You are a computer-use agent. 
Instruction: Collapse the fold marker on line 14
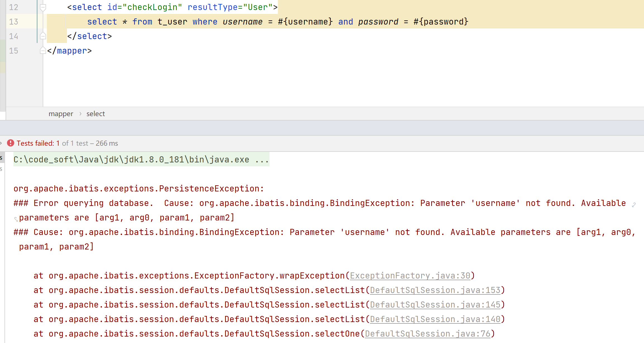coord(43,36)
